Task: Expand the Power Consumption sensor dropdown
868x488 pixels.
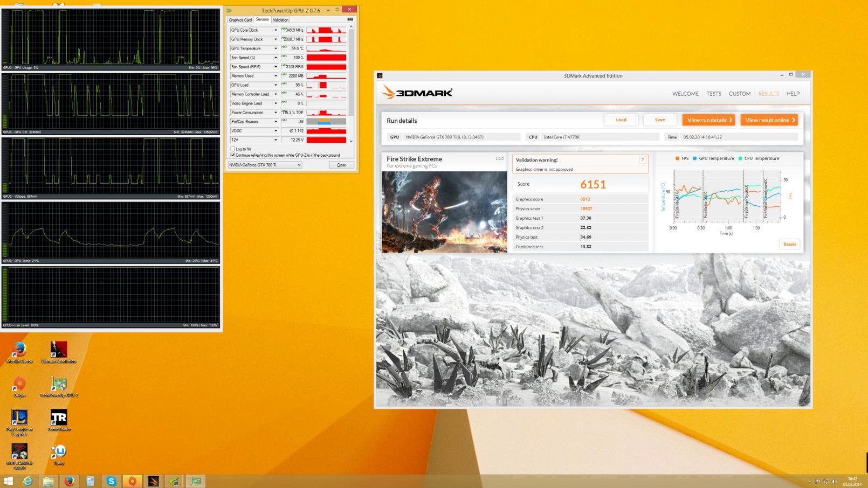Action: click(x=275, y=113)
